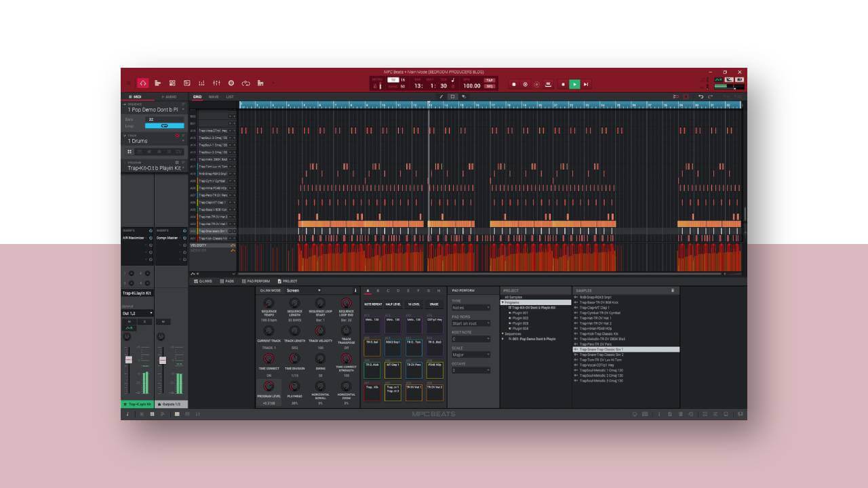868x488 pixels.
Task: Toggle the blue Loop button
Action: [165, 126]
